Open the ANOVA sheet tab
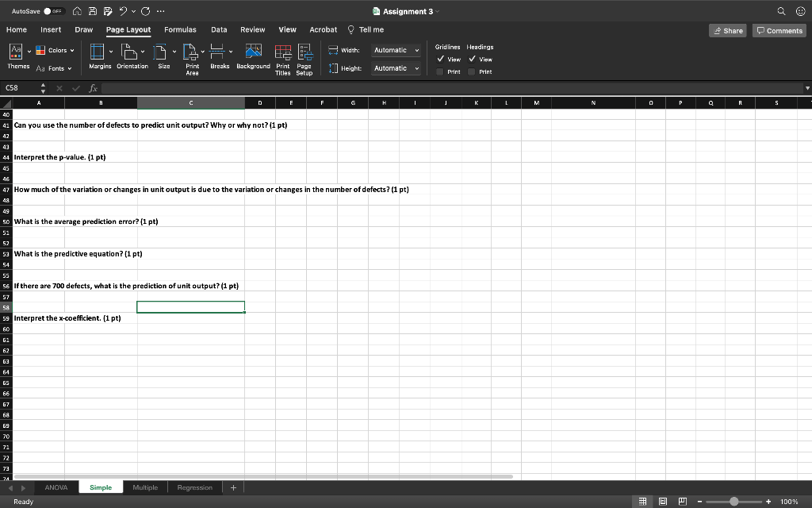Image resolution: width=812 pixels, height=508 pixels. (55, 487)
